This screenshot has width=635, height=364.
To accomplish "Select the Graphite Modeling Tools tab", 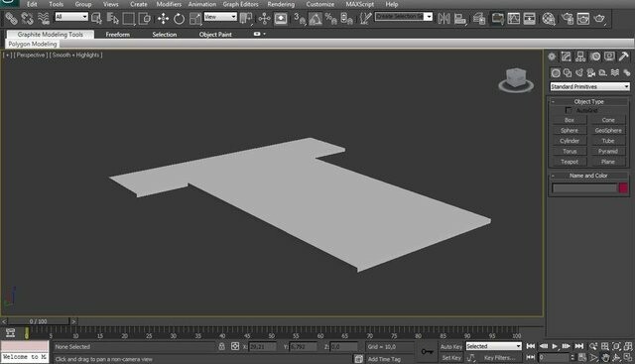I will click(51, 35).
